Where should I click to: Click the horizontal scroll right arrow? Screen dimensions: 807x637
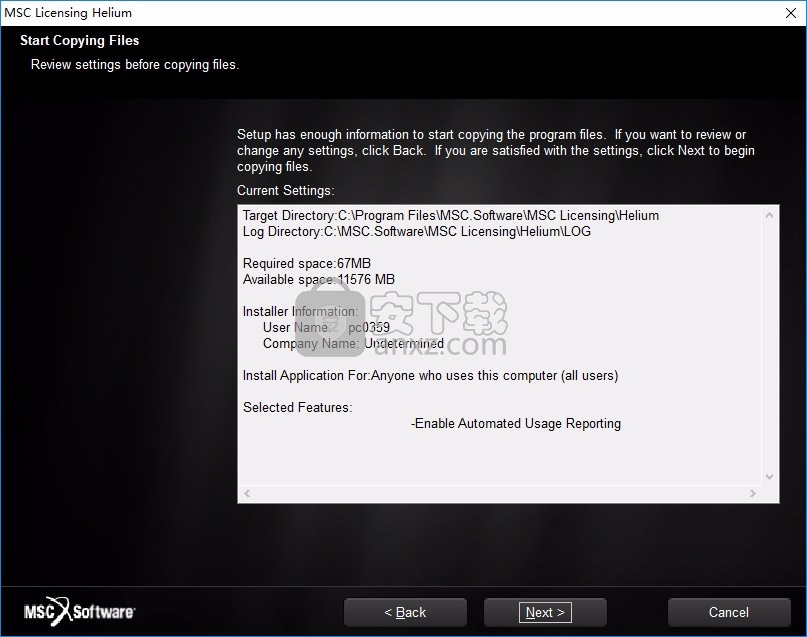[752, 493]
